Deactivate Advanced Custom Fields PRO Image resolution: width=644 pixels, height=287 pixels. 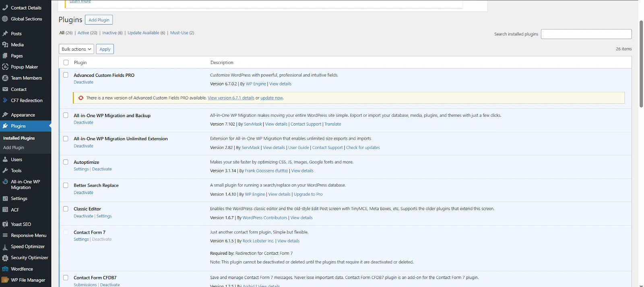click(83, 82)
